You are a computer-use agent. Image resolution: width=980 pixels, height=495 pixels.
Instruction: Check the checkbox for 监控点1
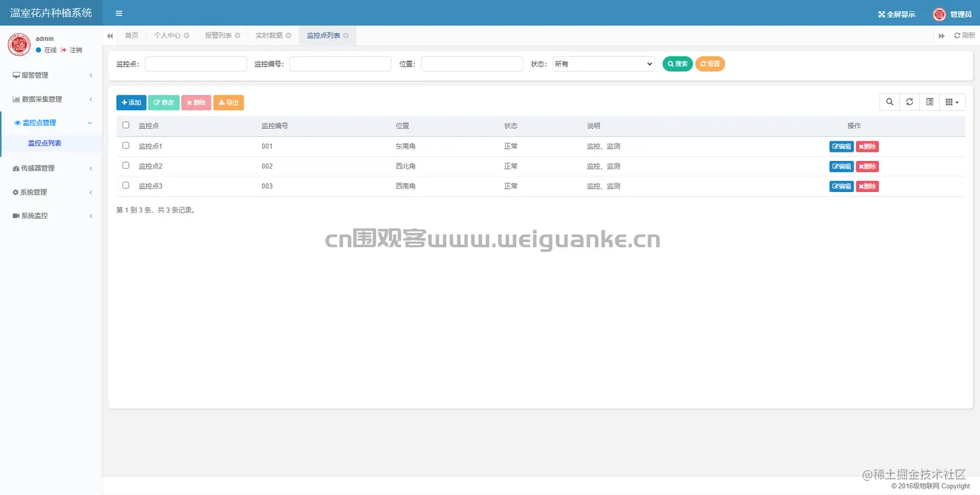click(x=126, y=145)
